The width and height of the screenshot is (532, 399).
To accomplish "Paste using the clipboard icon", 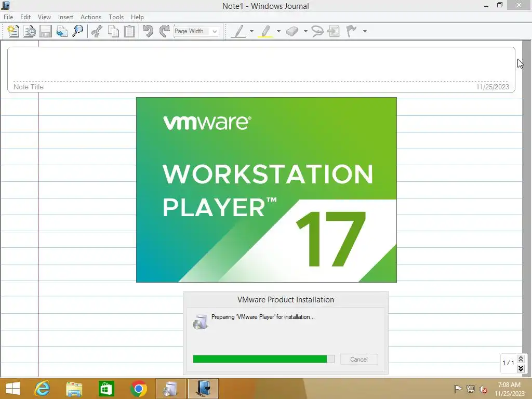I will [x=129, y=31].
